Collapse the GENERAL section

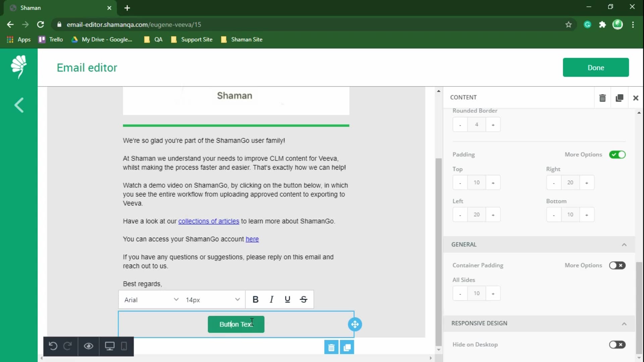click(624, 244)
